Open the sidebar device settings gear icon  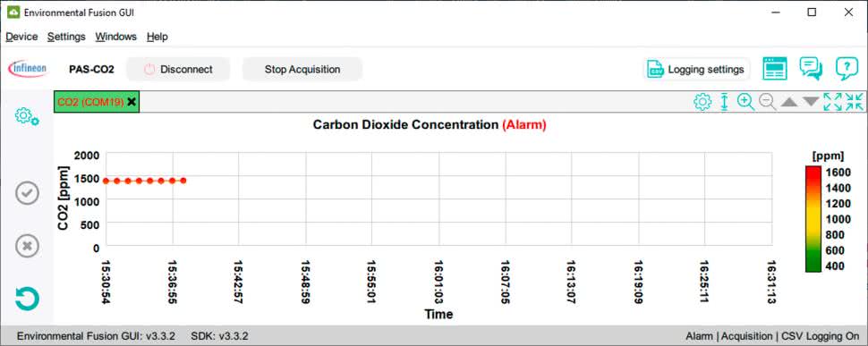27,116
